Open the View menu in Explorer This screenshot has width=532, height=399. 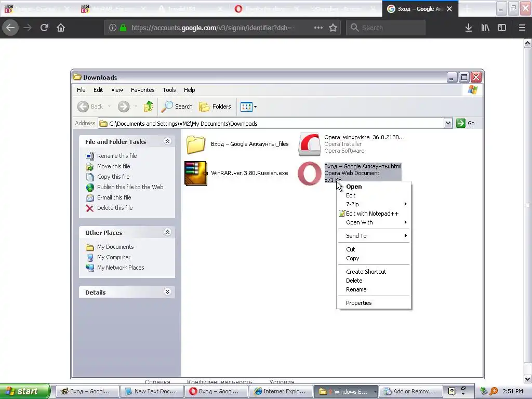coord(117,90)
